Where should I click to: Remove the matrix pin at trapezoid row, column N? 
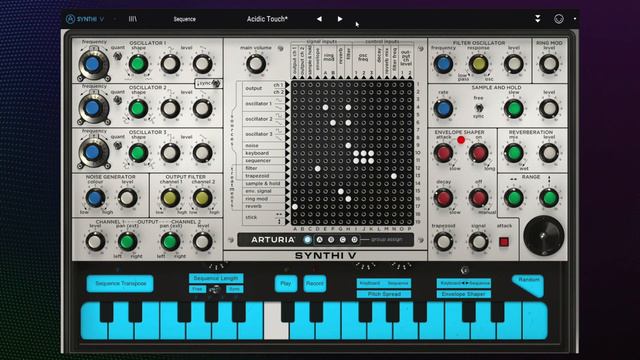tap(394, 176)
